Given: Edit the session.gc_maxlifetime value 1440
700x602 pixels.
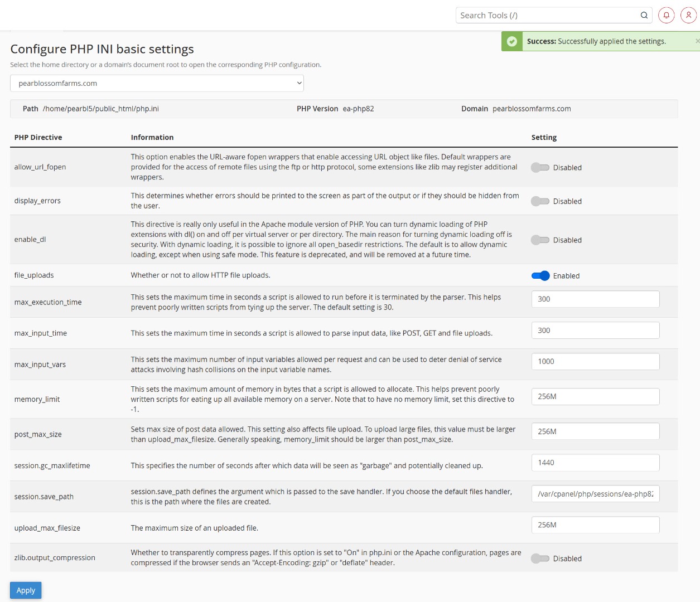Looking at the screenshot, I should pyautogui.click(x=595, y=463).
